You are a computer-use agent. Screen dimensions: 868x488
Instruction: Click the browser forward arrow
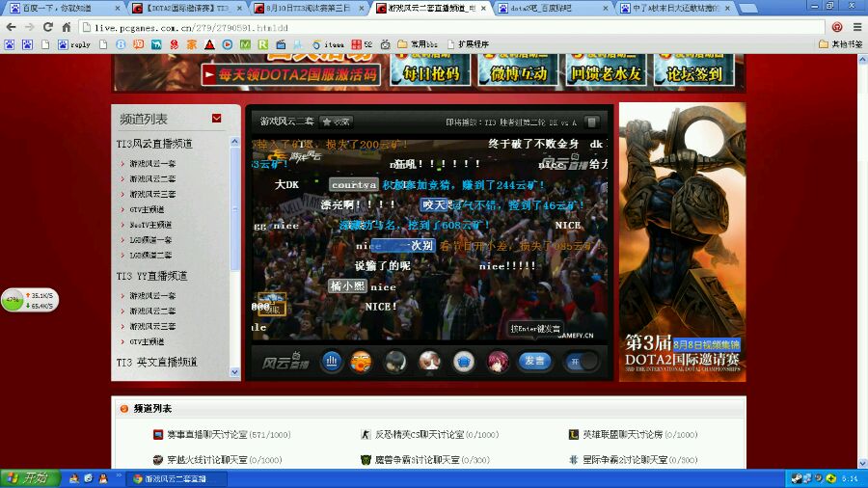click(29, 27)
